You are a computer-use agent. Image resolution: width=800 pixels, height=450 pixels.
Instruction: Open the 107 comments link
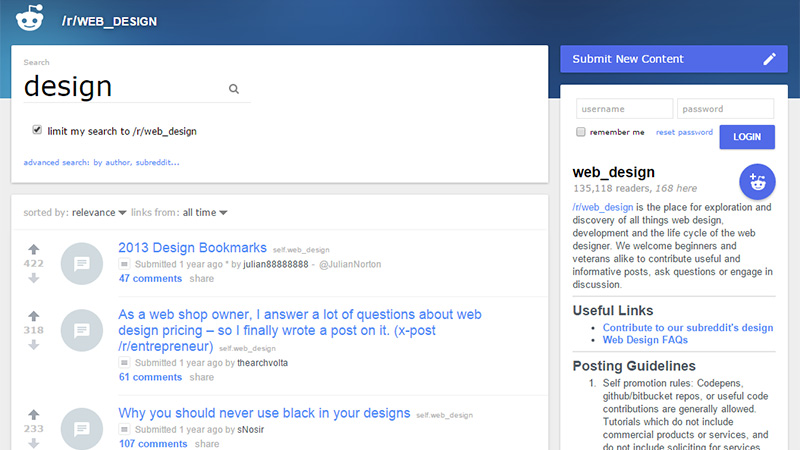[153, 444]
